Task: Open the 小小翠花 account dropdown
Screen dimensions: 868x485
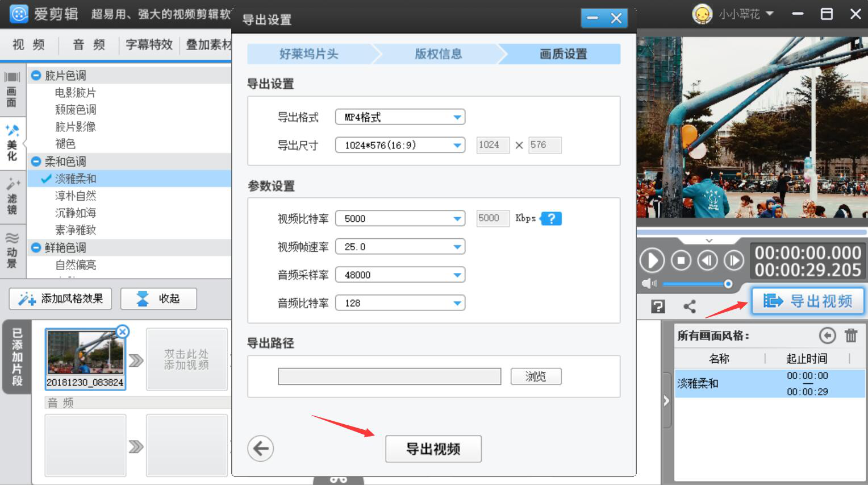Action: tap(770, 14)
